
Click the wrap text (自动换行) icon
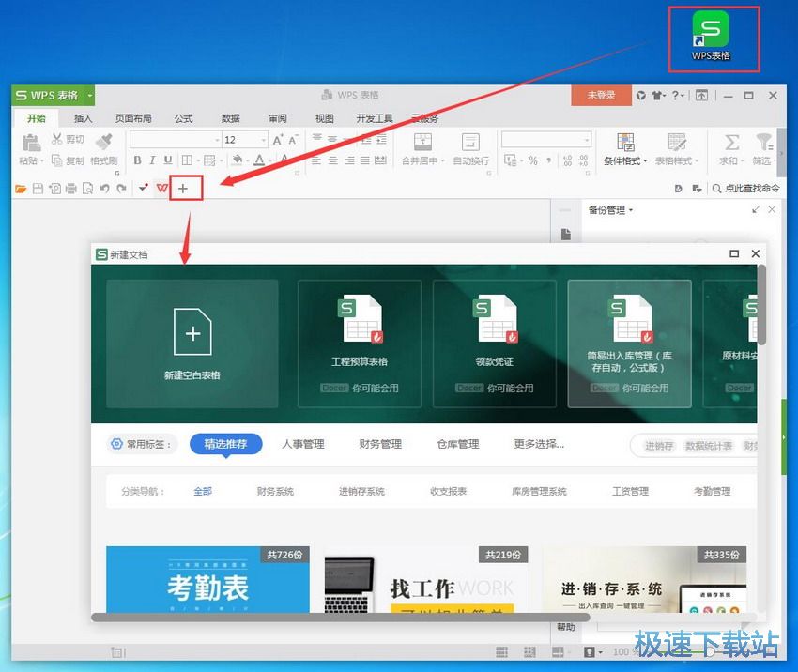(470, 142)
